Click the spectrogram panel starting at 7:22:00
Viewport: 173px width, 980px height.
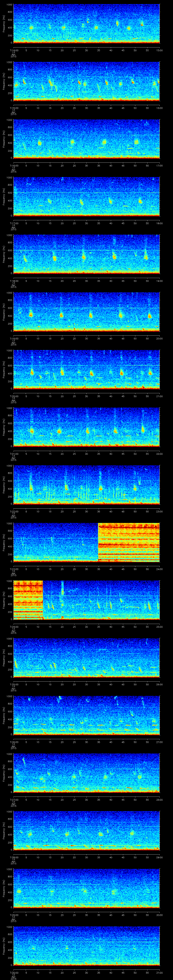pos(87,485)
